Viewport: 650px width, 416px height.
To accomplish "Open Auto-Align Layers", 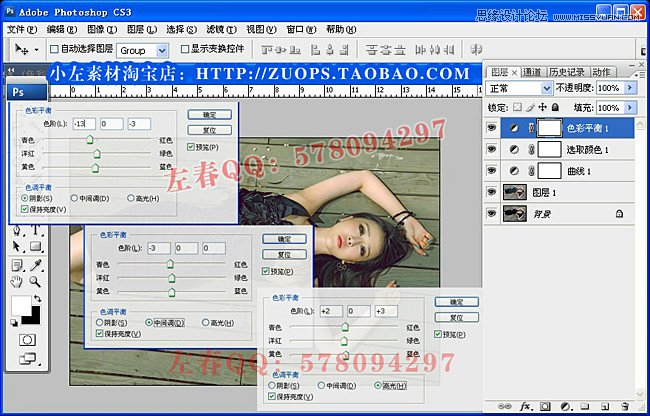I will click(x=476, y=49).
